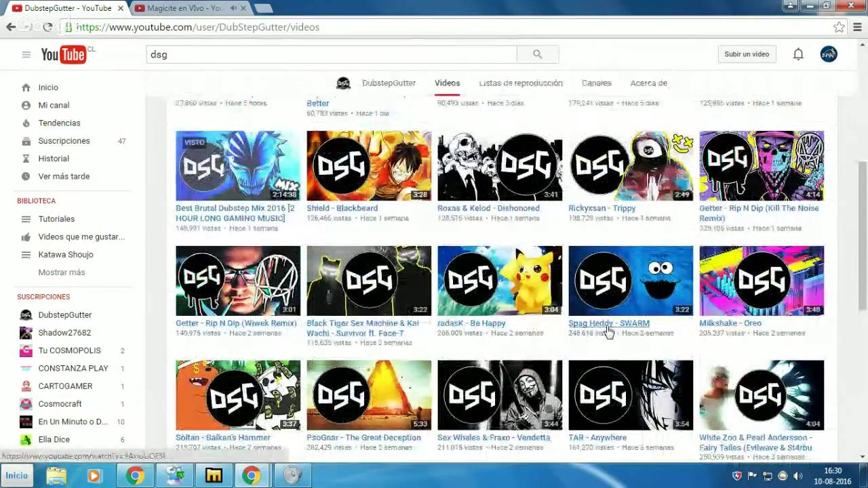Open a new browser tab
Viewport: 868px width, 488px height.
point(263,8)
